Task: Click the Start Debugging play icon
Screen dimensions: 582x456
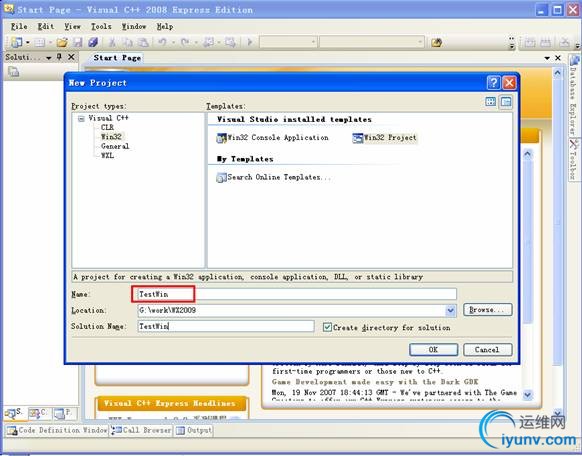Action: (x=249, y=42)
